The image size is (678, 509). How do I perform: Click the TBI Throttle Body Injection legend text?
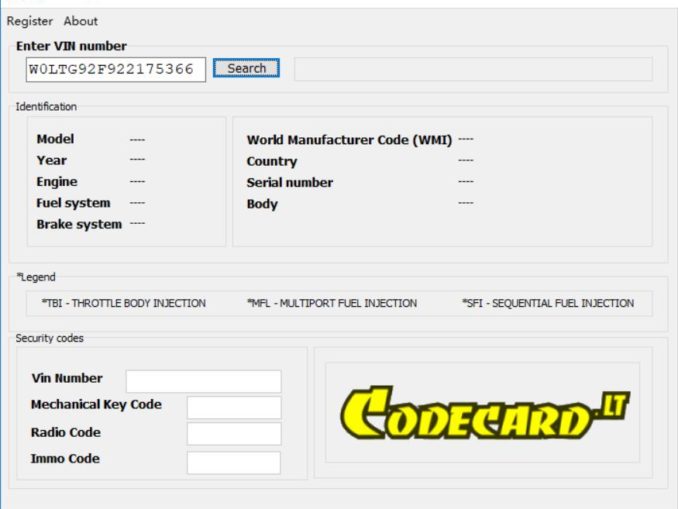124,304
